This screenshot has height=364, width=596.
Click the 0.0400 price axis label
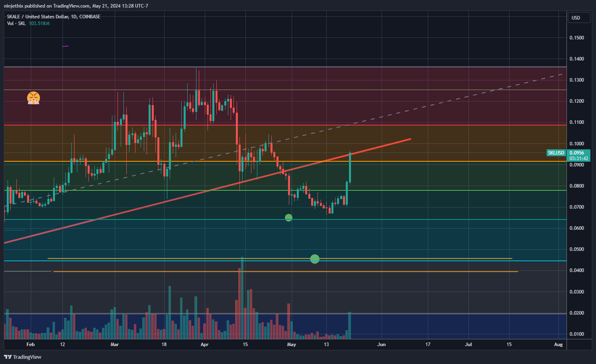click(577, 270)
